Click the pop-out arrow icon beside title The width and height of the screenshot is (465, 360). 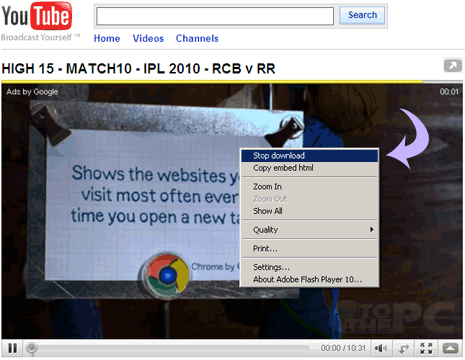click(453, 65)
